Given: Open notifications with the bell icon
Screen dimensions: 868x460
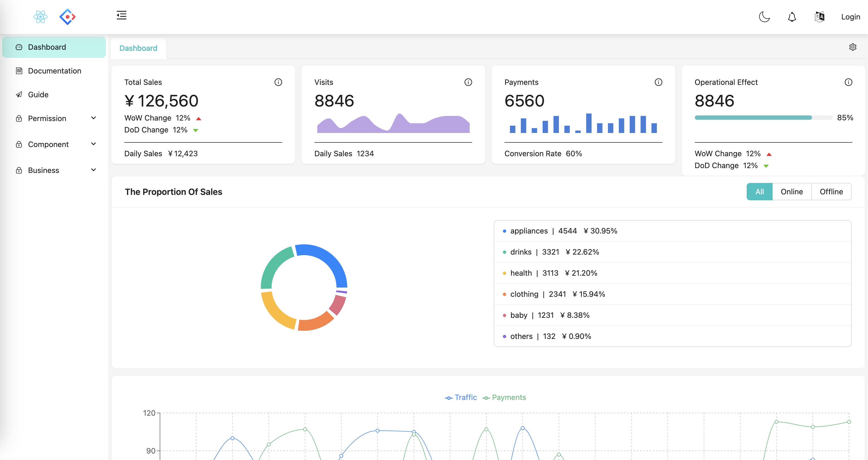Looking at the screenshot, I should [x=792, y=16].
